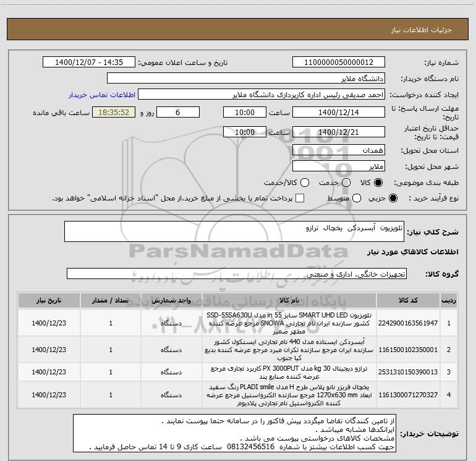The height and width of the screenshot is (461, 476).
Task: Click the buyer notes text box
Action: coord(234,433)
